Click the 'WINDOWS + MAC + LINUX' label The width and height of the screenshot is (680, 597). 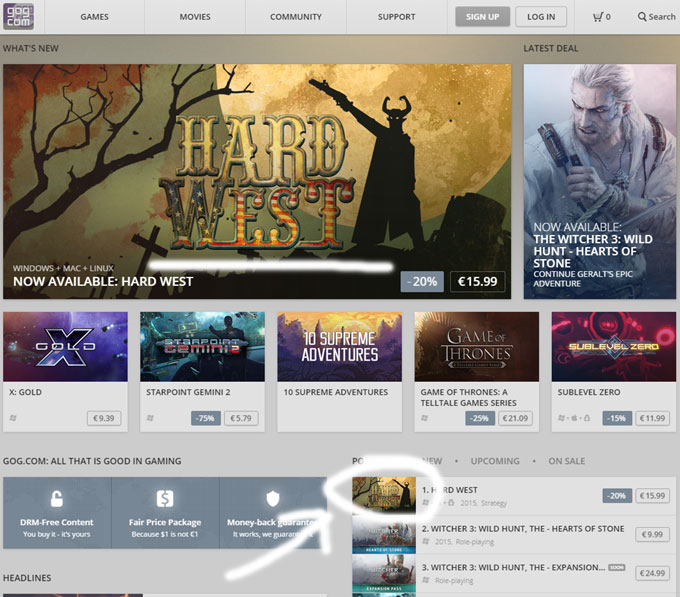[63, 268]
